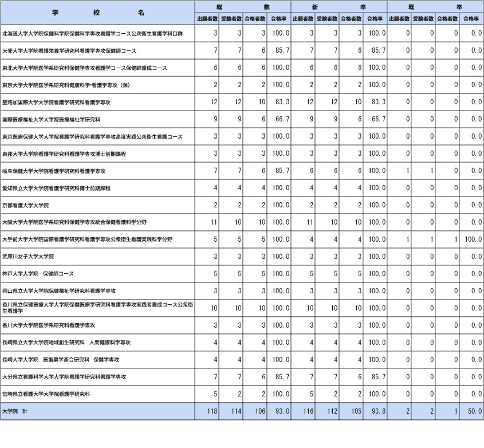Click the 長崎県立大学大学院 school name cell
This screenshot has height=448, width=484.
66,343
